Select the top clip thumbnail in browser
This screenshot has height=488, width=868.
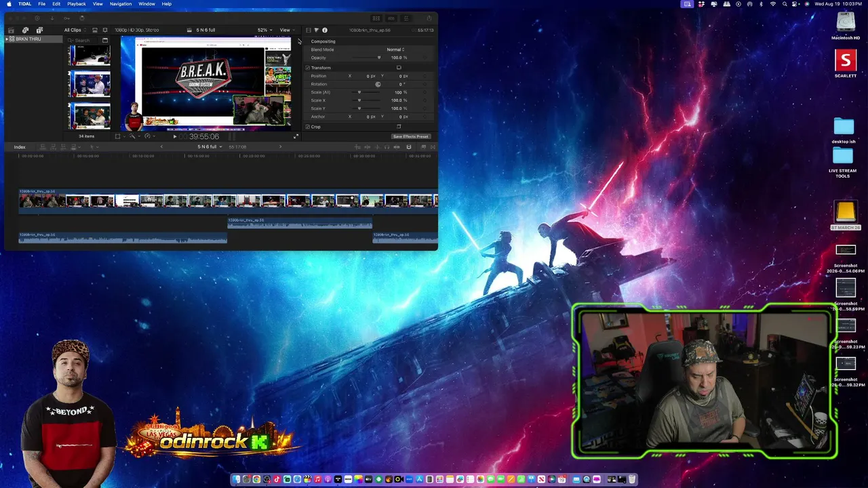pyautogui.click(x=90, y=56)
